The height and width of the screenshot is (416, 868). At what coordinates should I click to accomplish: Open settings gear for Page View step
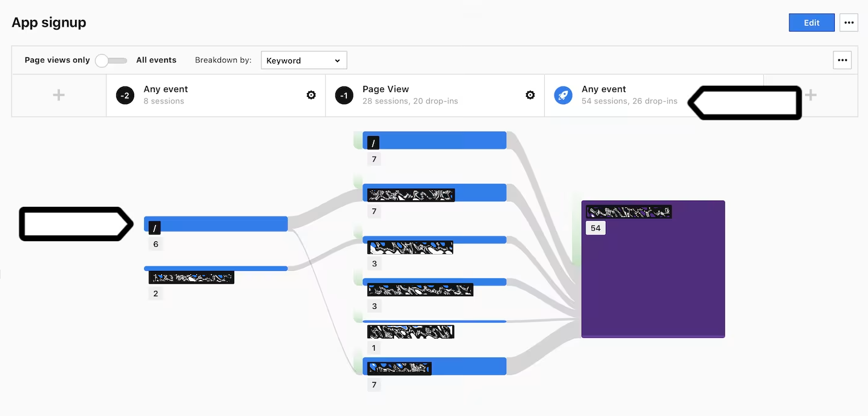coord(530,95)
